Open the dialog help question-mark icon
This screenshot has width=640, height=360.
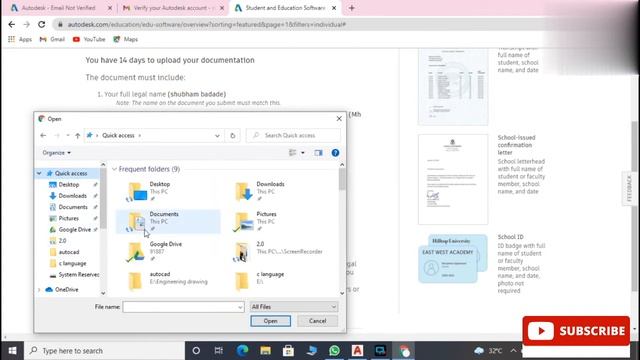point(335,153)
